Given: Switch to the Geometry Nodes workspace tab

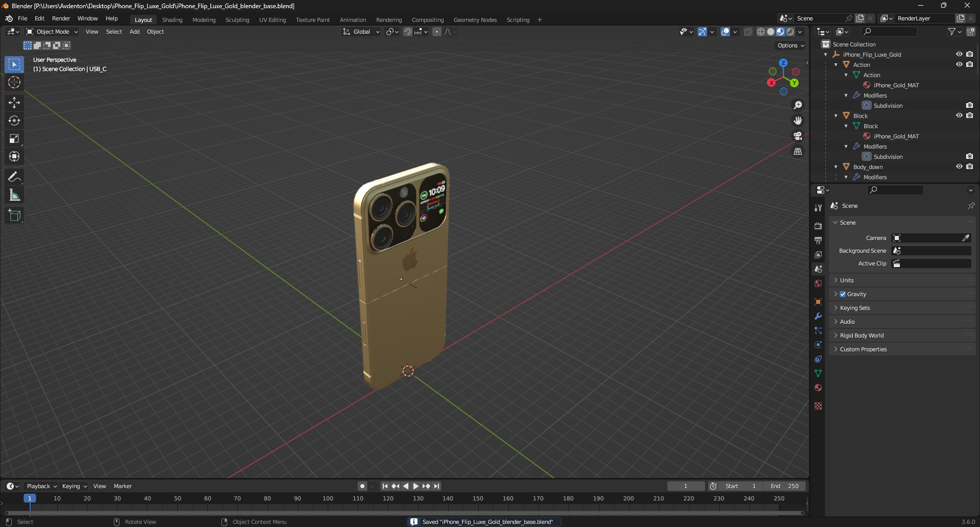Looking at the screenshot, I should point(475,20).
